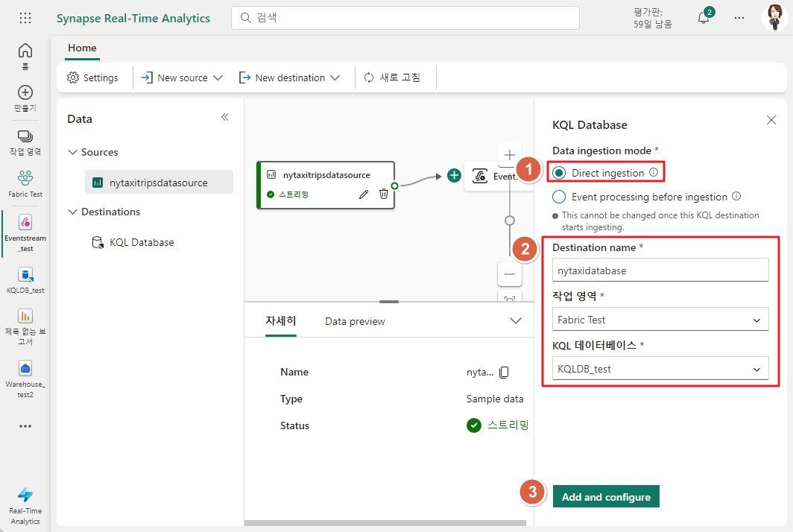The image size is (793, 532).
Task: Click Refresh (새로 고침) in toolbar
Action: [392, 77]
